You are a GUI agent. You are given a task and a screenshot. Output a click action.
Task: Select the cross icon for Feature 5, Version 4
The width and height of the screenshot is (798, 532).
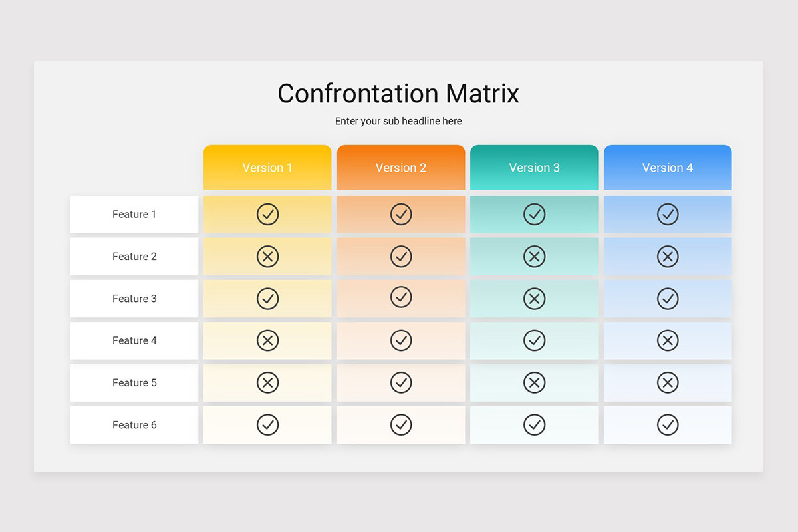[x=668, y=382]
